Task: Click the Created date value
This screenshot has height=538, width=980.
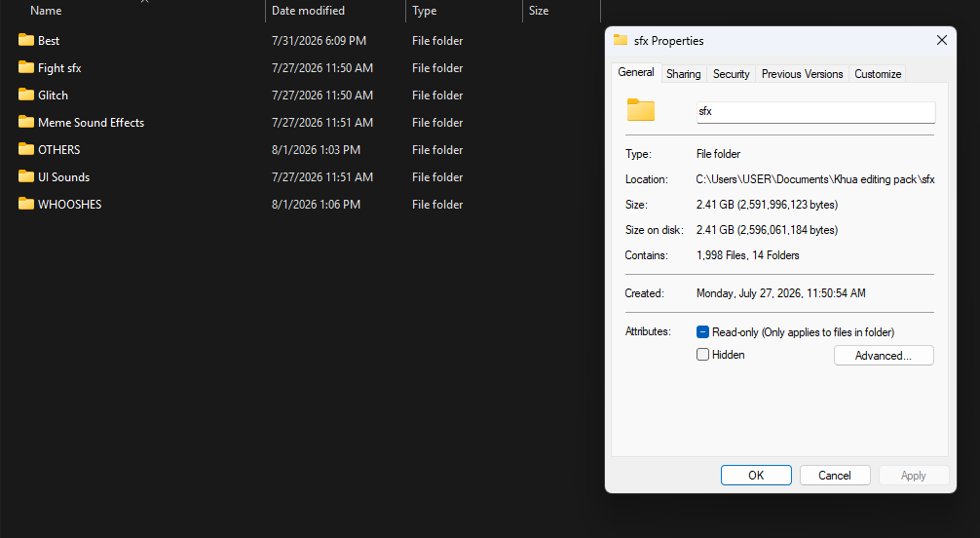Action: tap(780, 292)
